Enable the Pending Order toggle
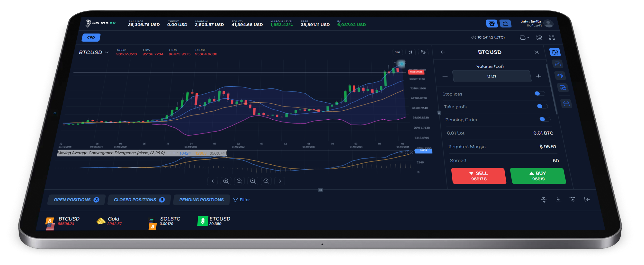Image resolution: width=644 pixels, height=265 pixels. click(x=545, y=119)
